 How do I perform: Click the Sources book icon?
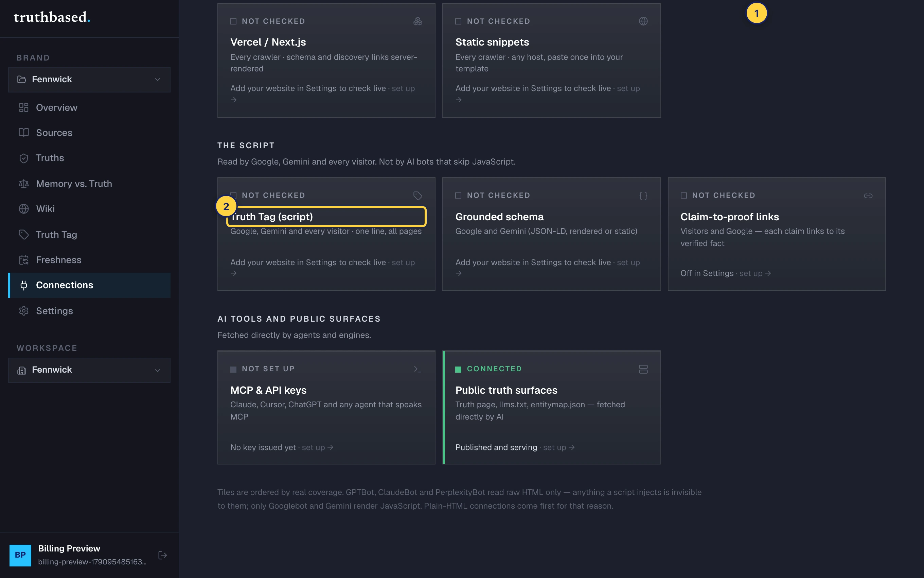(24, 133)
